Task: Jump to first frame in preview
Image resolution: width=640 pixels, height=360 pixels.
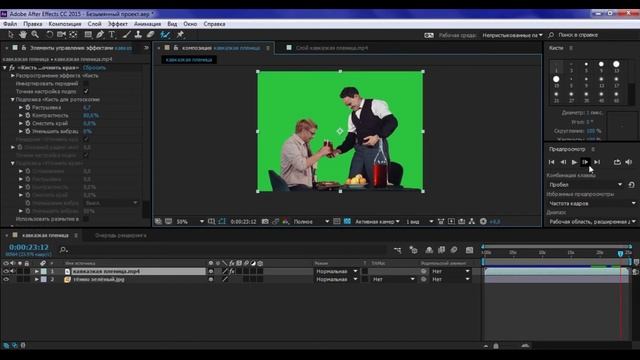Action: pos(551,162)
